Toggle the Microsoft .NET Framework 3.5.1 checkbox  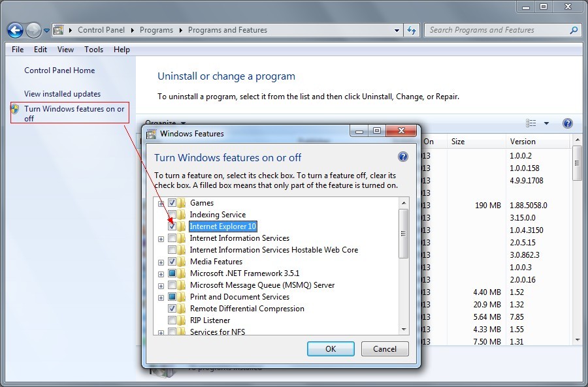tap(172, 273)
